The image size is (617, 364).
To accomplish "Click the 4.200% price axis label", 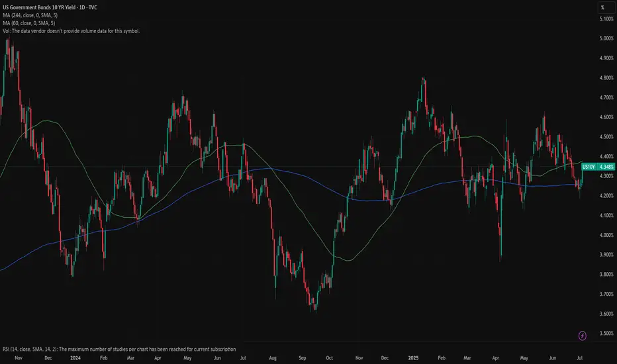I will click(x=606, y=196).
